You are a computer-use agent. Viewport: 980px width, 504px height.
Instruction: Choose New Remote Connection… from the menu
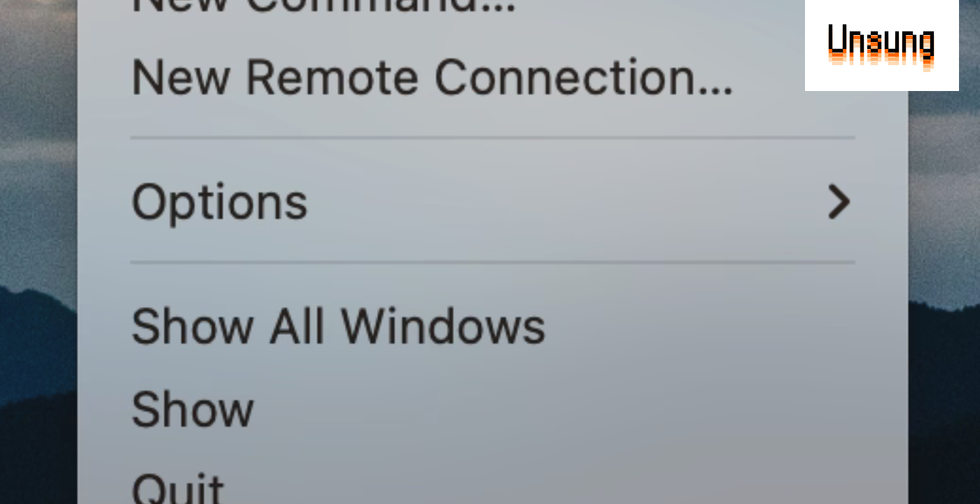(493, 77)
